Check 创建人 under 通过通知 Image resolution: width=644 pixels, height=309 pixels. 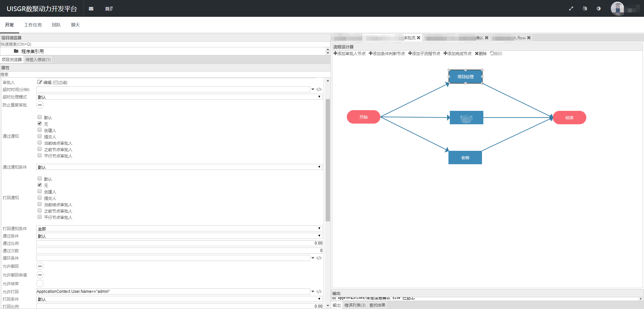pyautogui.click(x=40, y=130)
